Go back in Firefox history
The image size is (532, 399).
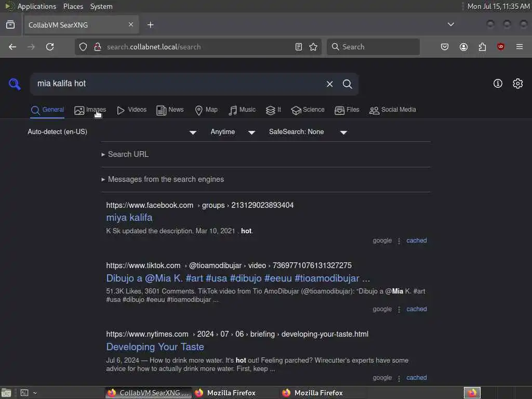click(12, 47)
